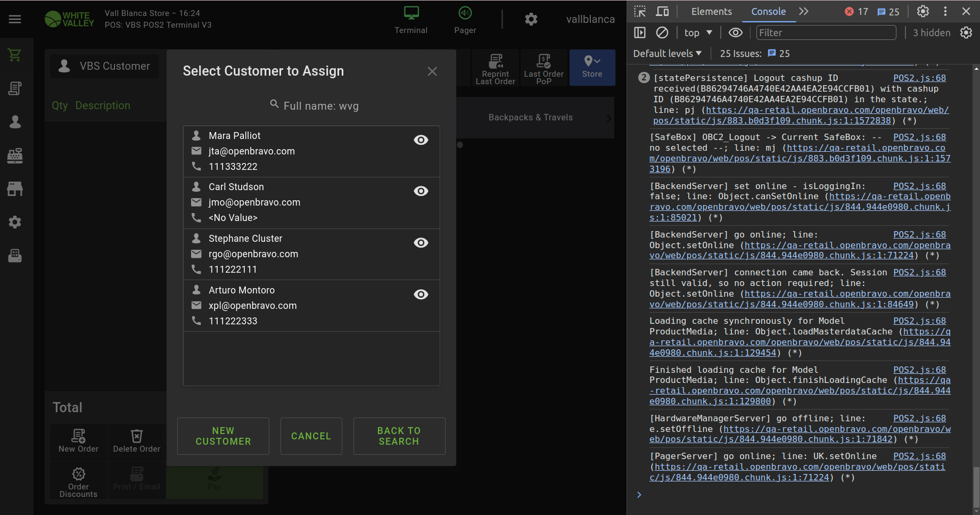The height and width of the screenshot is (515, 980).
Task: Open the Pager icon
Action: pos(465,14)
